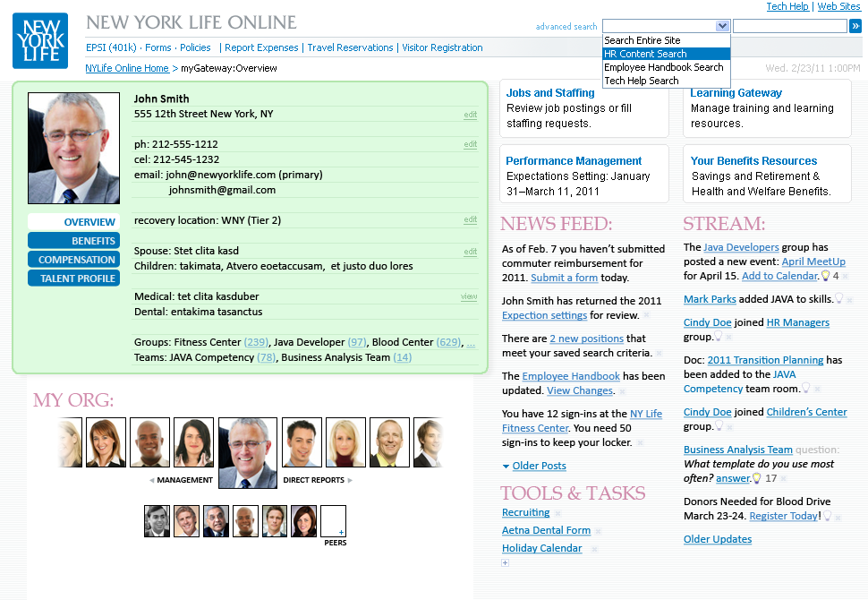868x600 pixels.
Task: Open Jobs and Staffing card
Action: click(x=584, y=108)
